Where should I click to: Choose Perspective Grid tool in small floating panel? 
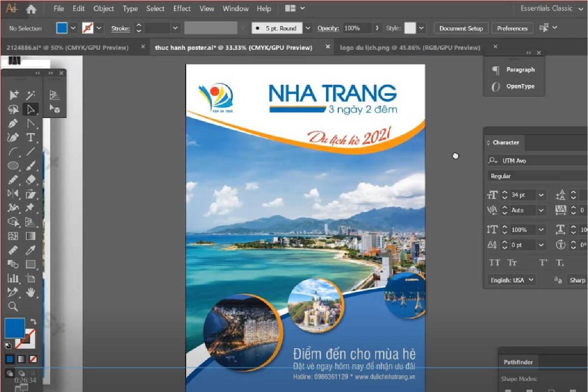(54, 95)
